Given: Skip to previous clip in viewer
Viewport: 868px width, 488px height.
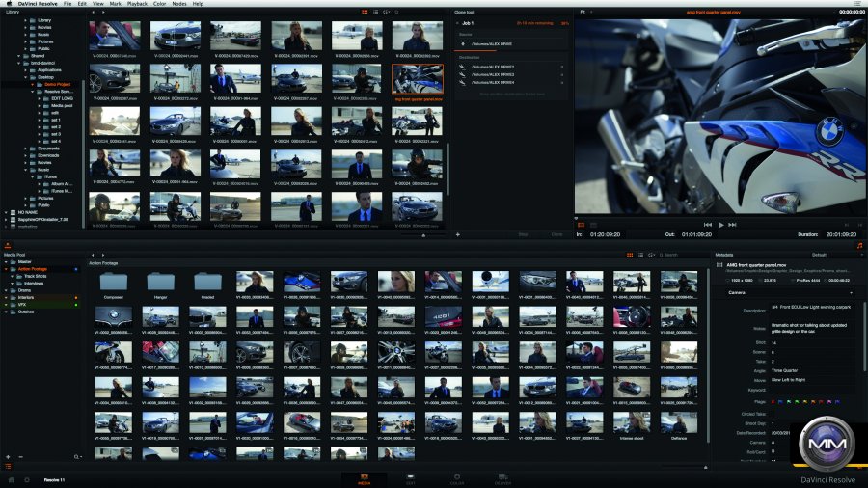Looking at the screenshot, I should pyautogui.click(x=706, y=225).
